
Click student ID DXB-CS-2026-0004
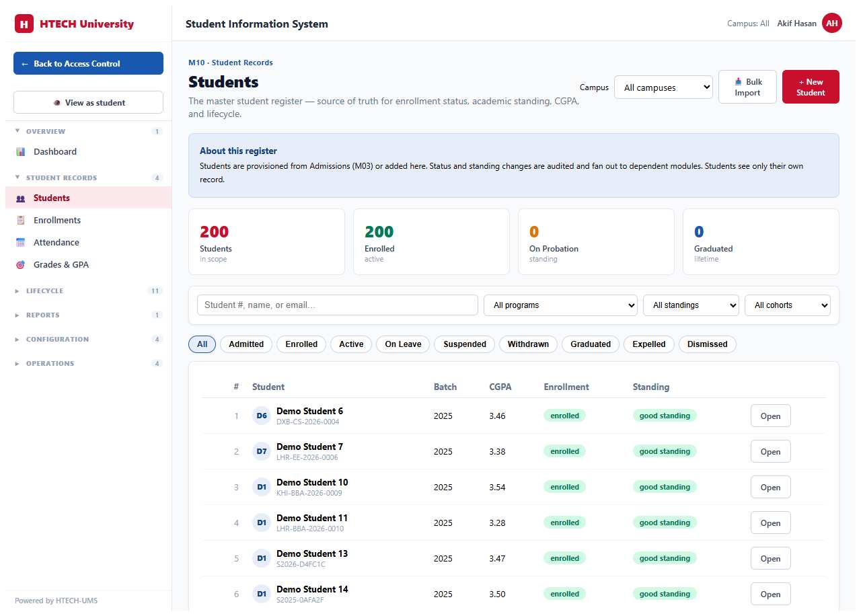308,422
